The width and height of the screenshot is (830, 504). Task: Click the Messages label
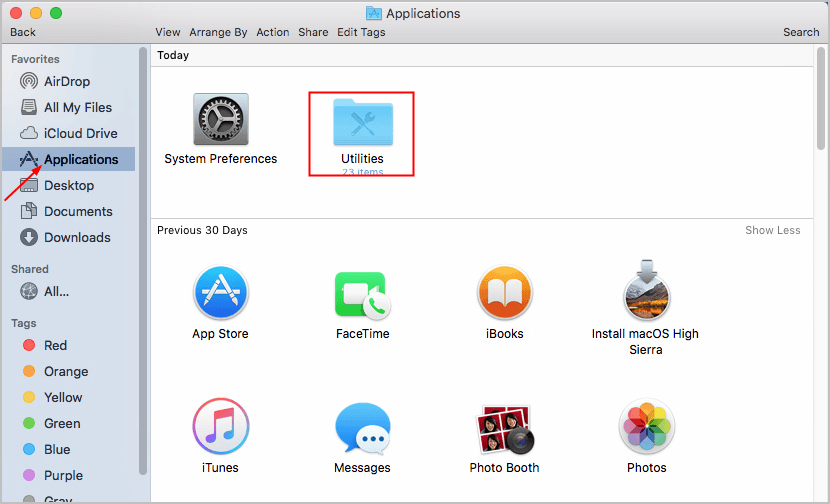click(x=363, y=468)
